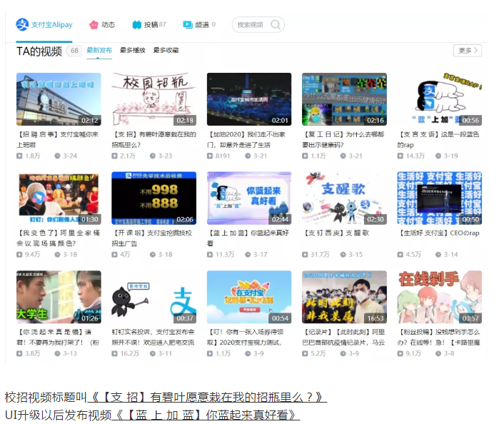Open the 在支付宝 00:54 thumbnail
504x424 pixels.
point(249,297)
